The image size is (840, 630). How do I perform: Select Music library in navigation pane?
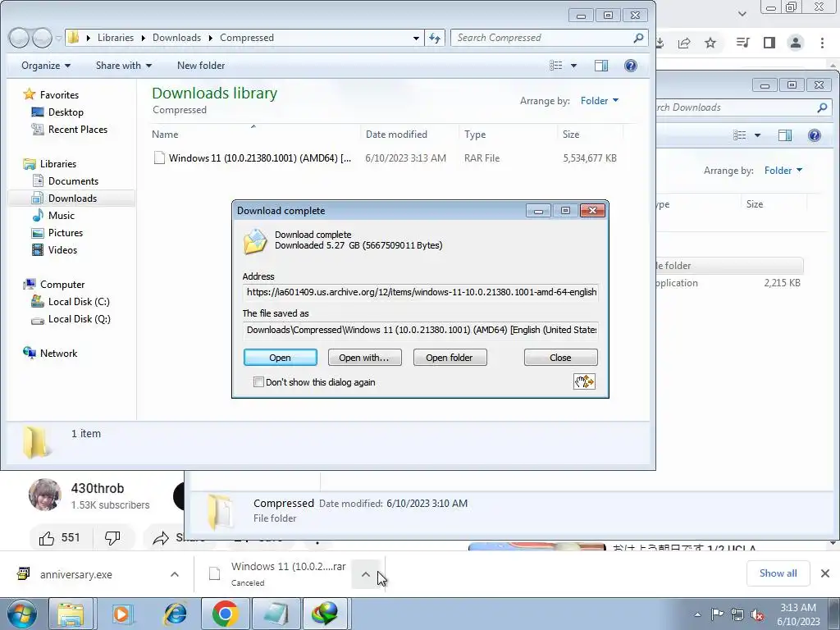61,216
